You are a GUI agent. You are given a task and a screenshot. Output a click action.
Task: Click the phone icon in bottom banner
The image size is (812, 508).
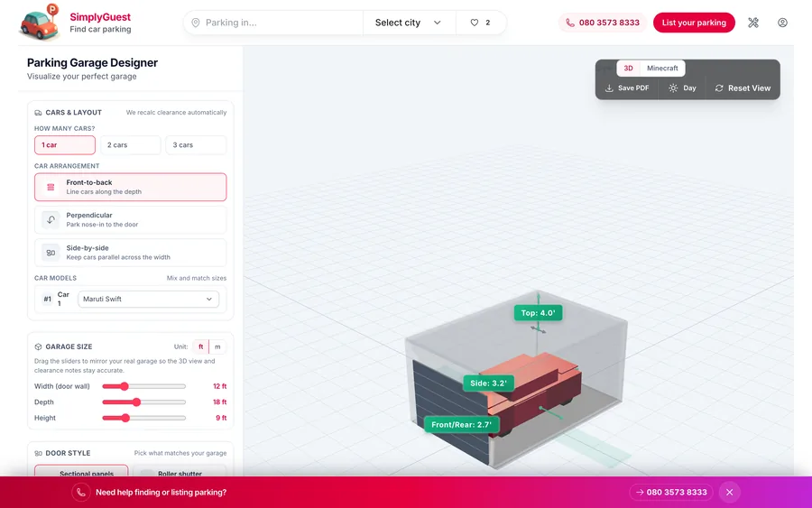(81, 493)
